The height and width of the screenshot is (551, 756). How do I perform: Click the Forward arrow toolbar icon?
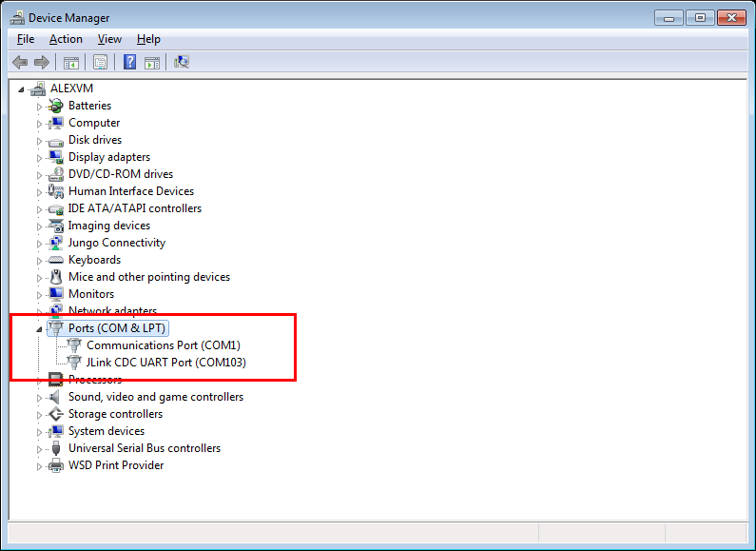(41, 63)
